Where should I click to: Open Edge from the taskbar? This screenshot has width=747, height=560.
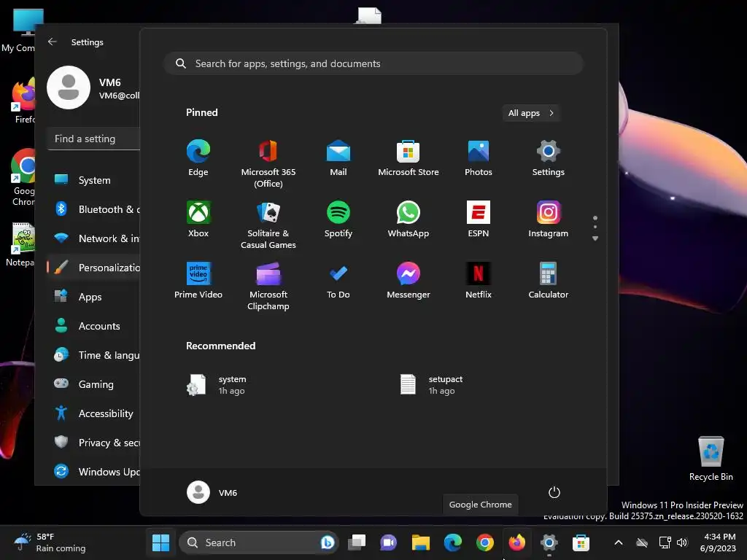[x=452, y=542]
